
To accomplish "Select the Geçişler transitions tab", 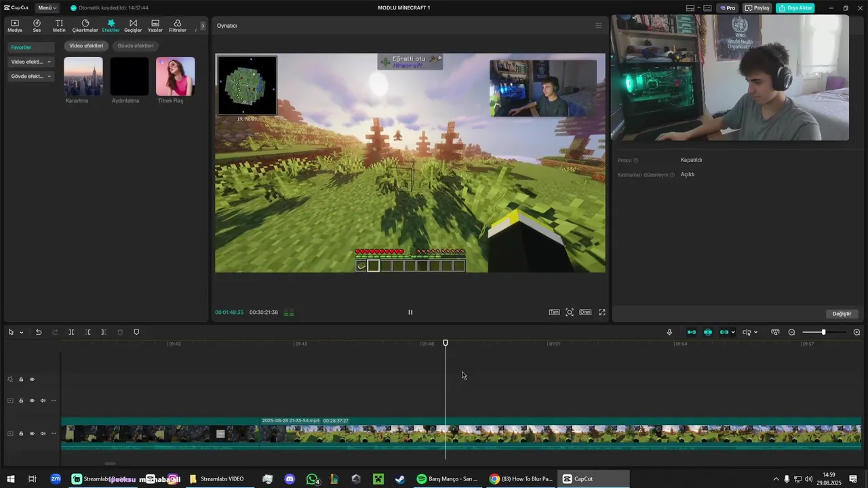I will 133,26.
